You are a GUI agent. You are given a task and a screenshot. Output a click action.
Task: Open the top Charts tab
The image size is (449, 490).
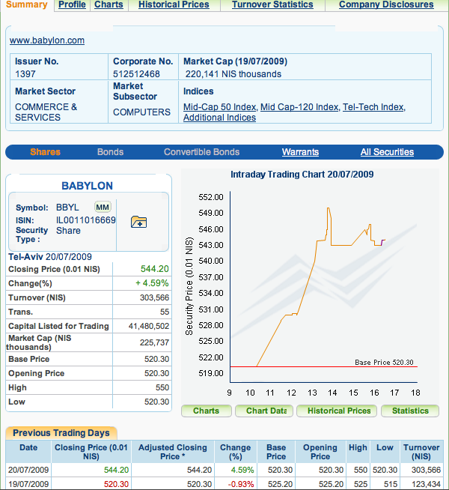point(109,5)
